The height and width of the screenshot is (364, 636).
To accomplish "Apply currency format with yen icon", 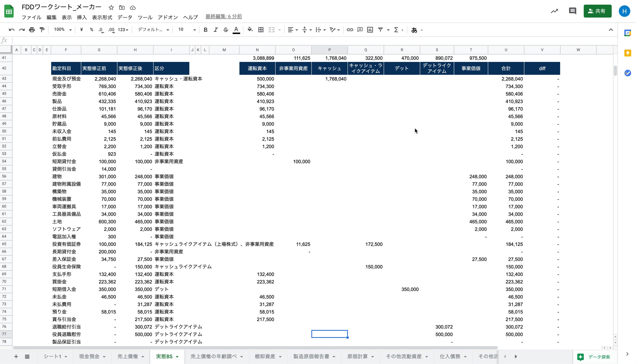I will 81,30.
